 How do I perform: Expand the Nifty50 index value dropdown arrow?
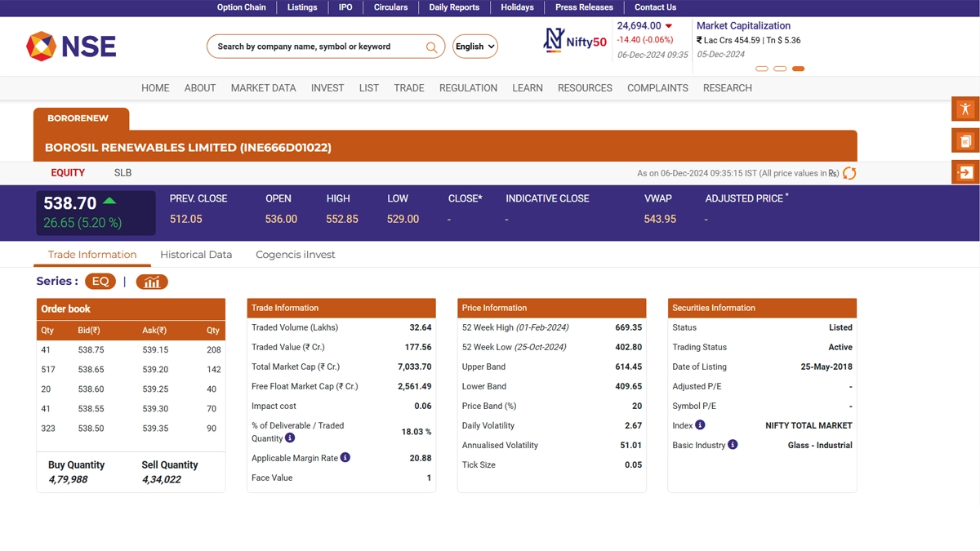click(669, 26)
